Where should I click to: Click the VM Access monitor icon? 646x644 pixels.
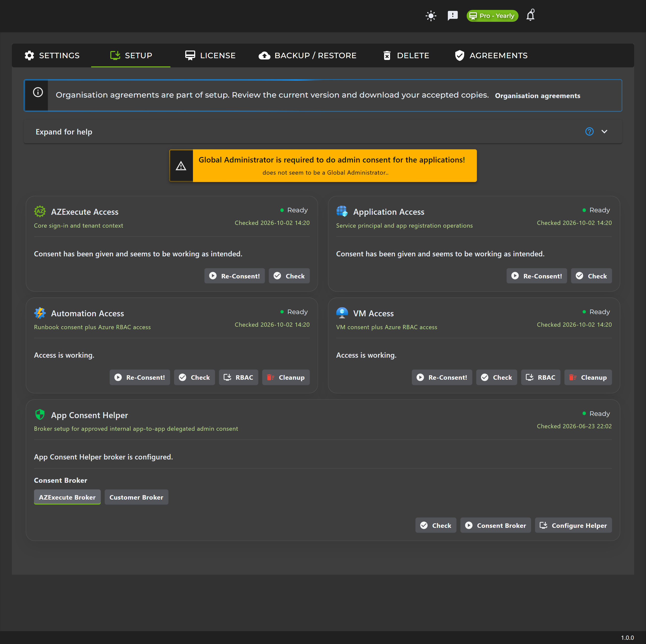pyautogui.click(x=342, y=313)
